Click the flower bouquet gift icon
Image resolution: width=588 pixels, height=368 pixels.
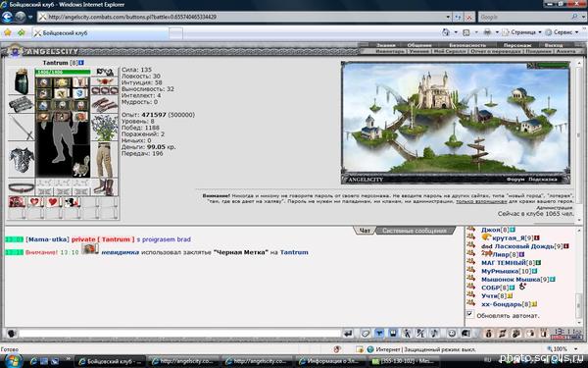point(105,128)
